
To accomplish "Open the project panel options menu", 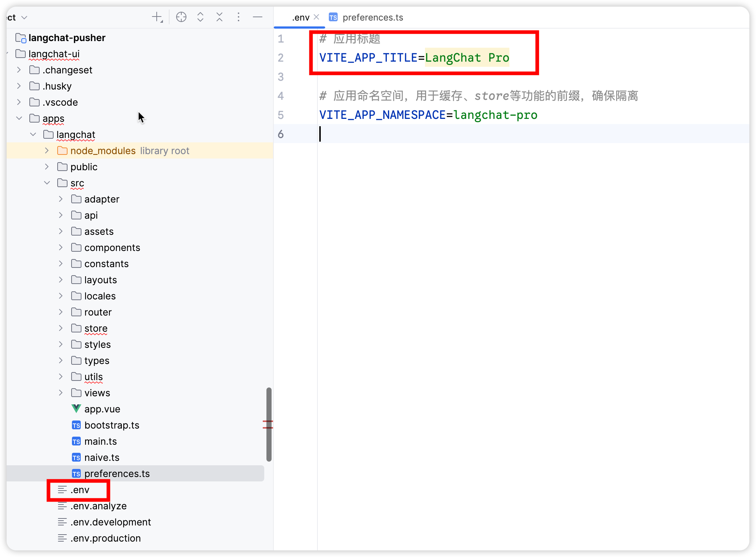I will tap(239, 17).
